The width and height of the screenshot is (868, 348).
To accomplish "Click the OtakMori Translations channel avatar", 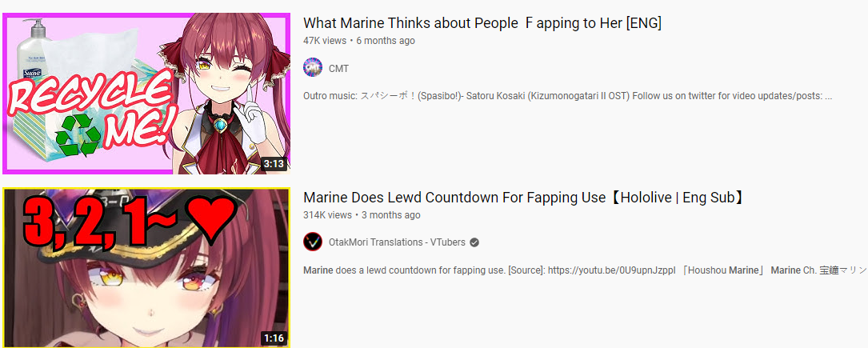I will (x=313, y=242).
